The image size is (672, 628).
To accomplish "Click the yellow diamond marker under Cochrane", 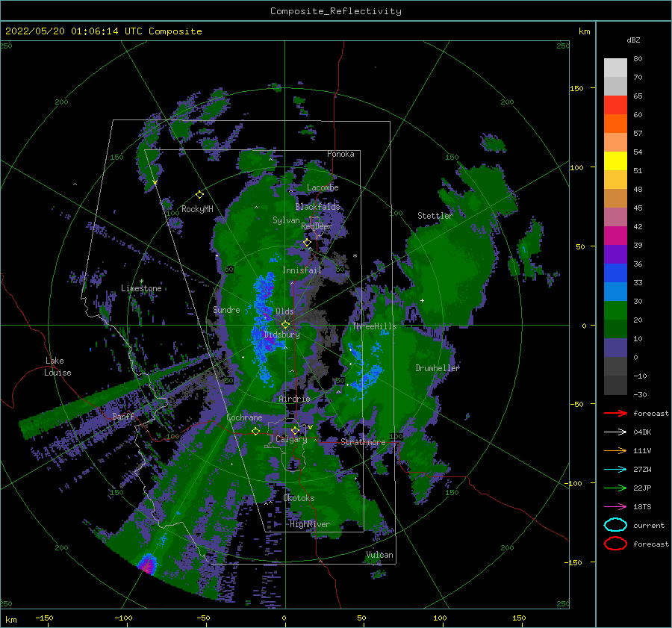I will pos(255,431).
